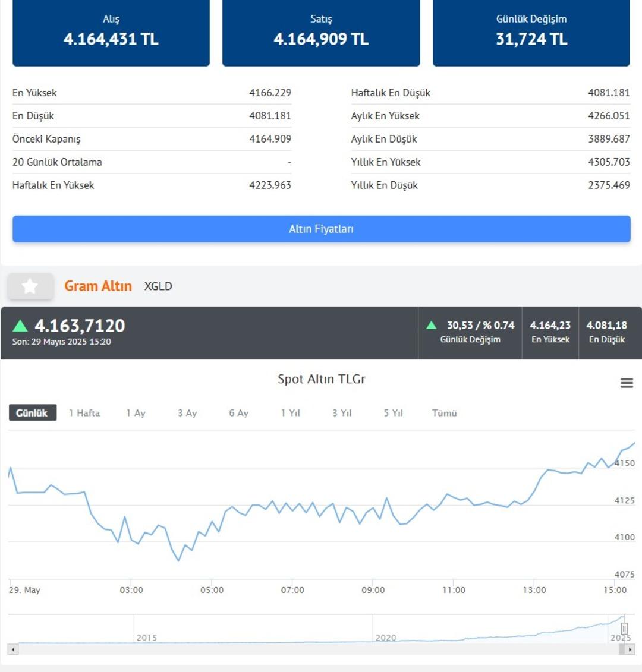Click the Yıllık En Yüksek 4305.703 value
This screenshot has width=642, height=672.
[609, 162]
